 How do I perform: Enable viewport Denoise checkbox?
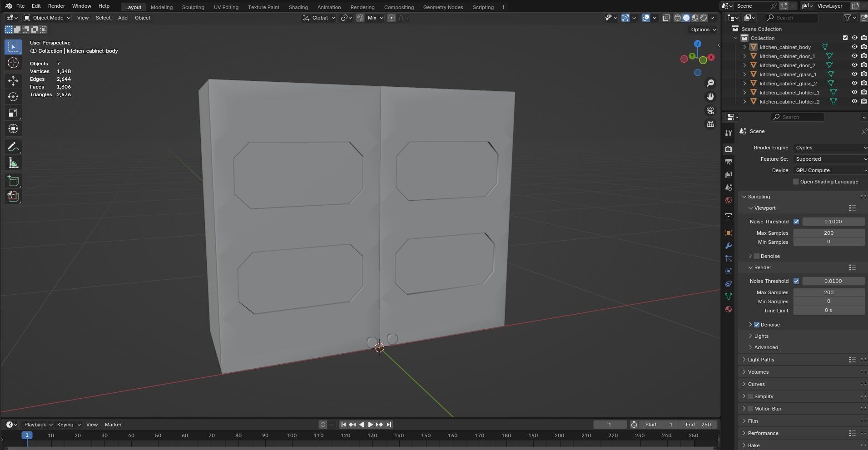[x=757, y=256]
